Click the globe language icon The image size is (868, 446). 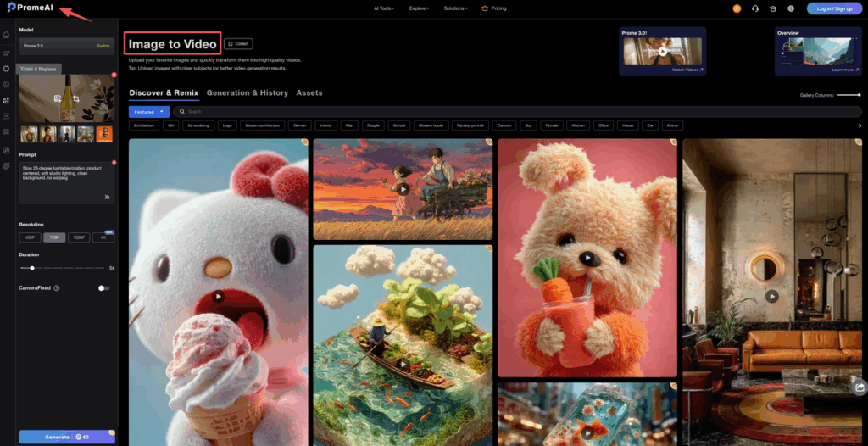coord(791,8)
